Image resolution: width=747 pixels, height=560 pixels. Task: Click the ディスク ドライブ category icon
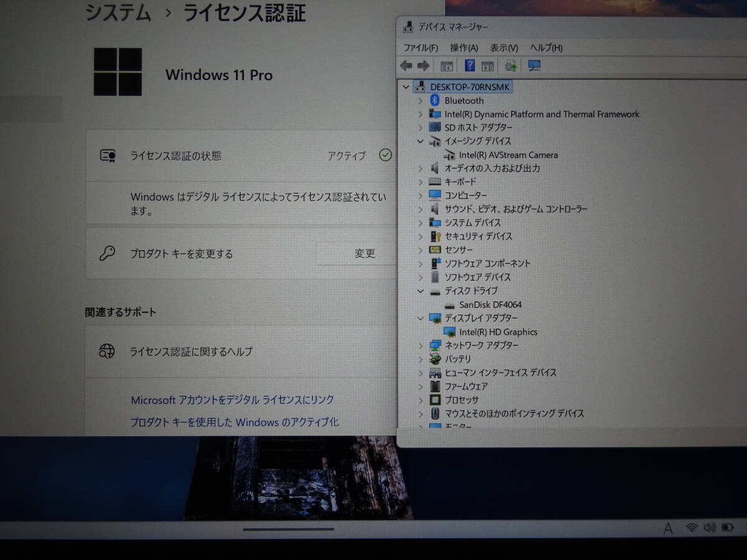435,291
